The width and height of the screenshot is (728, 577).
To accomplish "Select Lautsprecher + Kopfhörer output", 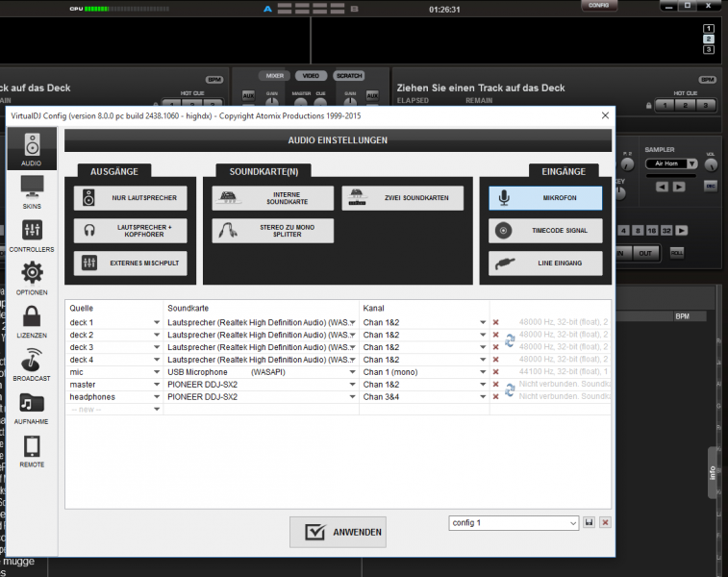I will coord(131,231).
